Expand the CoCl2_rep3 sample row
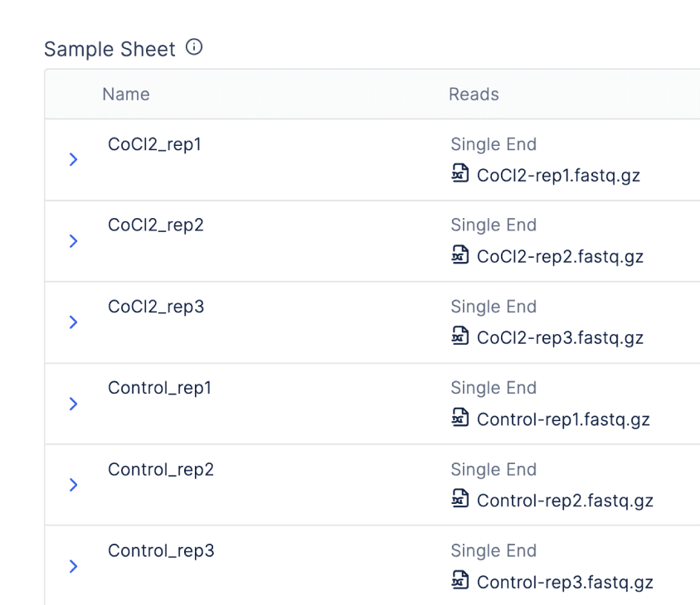 click(73, 322)
